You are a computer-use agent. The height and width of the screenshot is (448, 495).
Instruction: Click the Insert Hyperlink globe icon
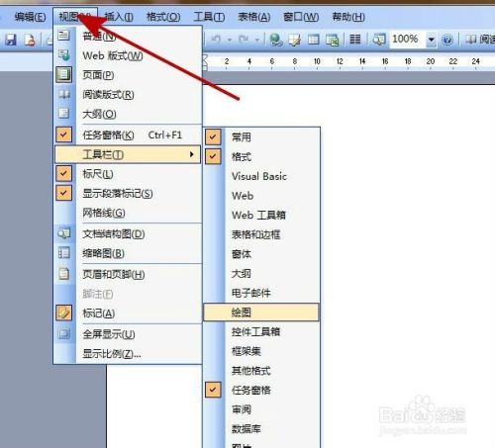276,40
